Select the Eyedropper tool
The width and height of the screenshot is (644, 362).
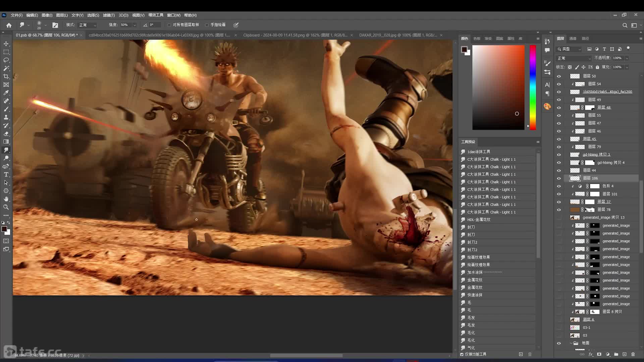(x=6, y=93)
